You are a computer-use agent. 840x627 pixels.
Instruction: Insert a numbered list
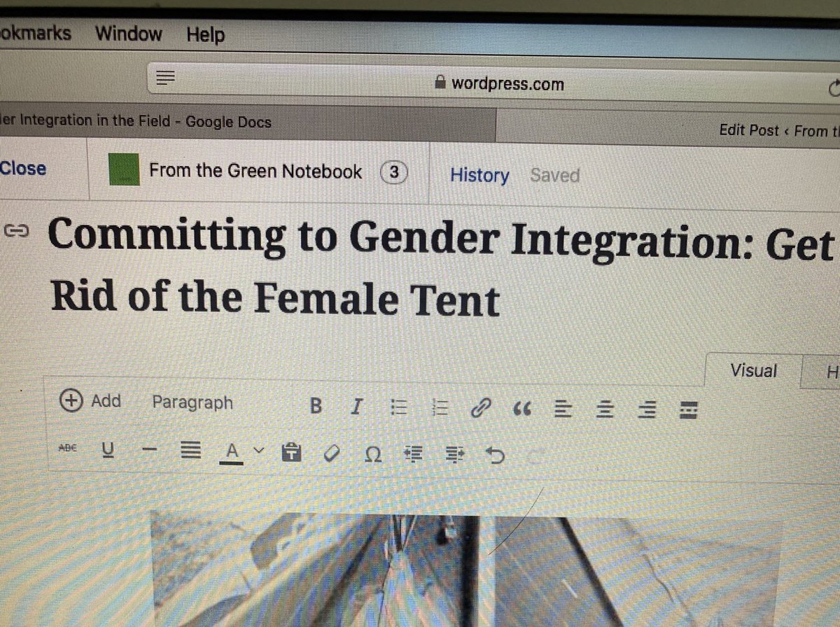tap(440, 407)
